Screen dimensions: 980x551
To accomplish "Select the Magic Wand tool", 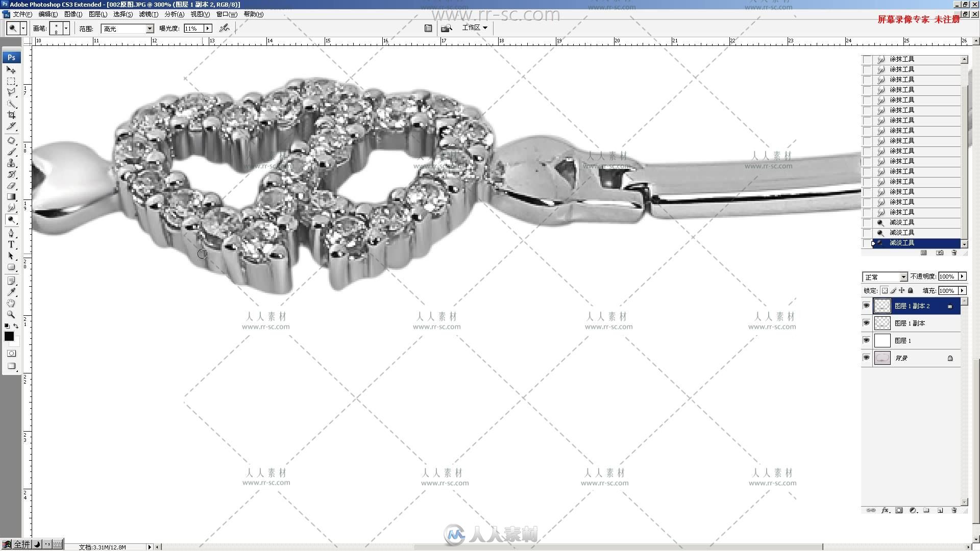I will click(11, 104).
